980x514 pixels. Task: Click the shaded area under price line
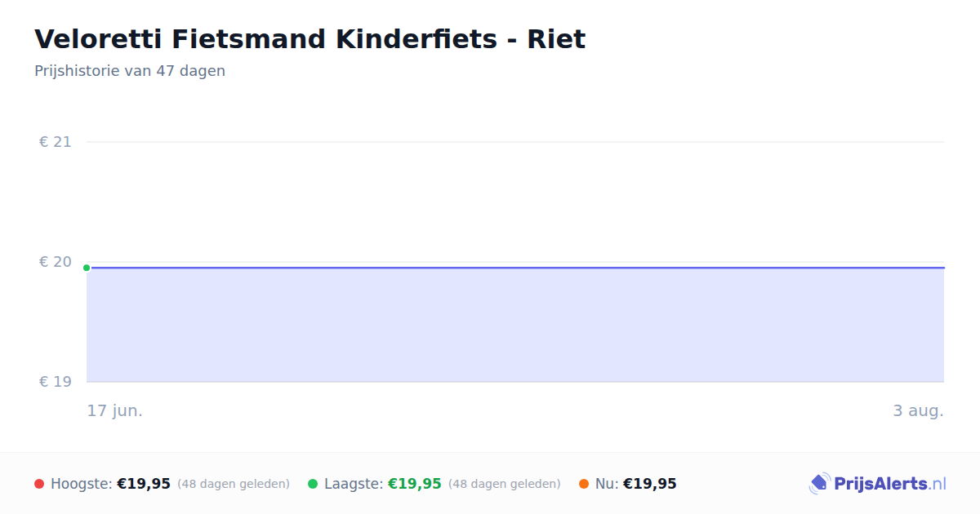tap(515, 325)
